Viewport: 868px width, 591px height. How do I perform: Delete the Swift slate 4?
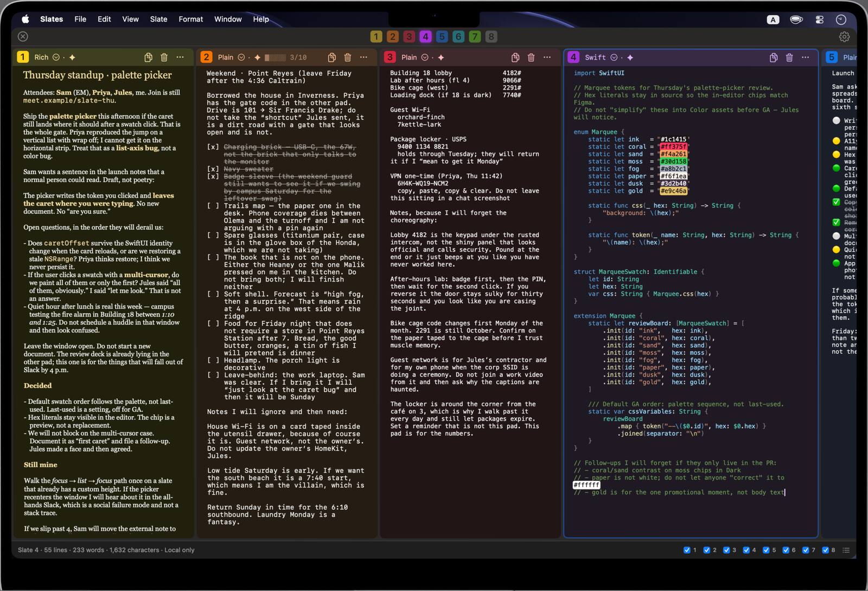[789, 57]
